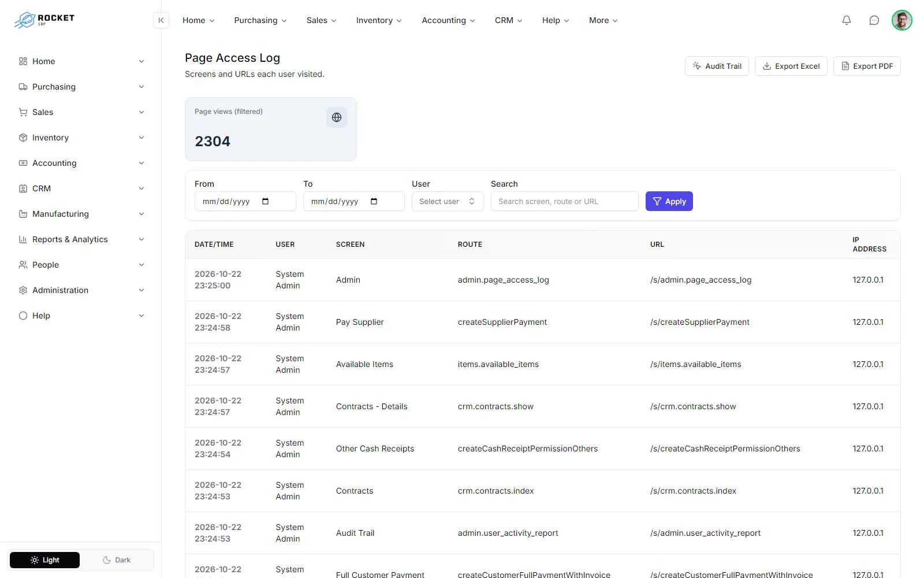Click the Export Excel button
Screen dimensions: 924x578
[791, 66]
